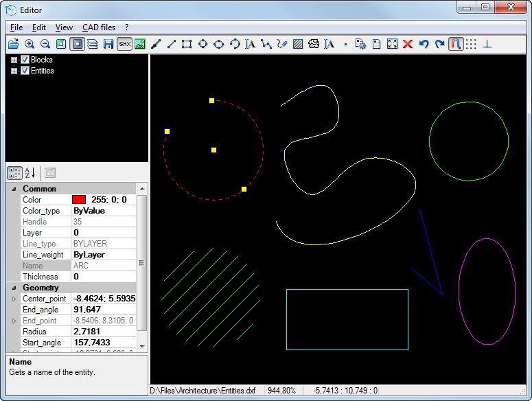Redo the last action

[x=440, y=44]
